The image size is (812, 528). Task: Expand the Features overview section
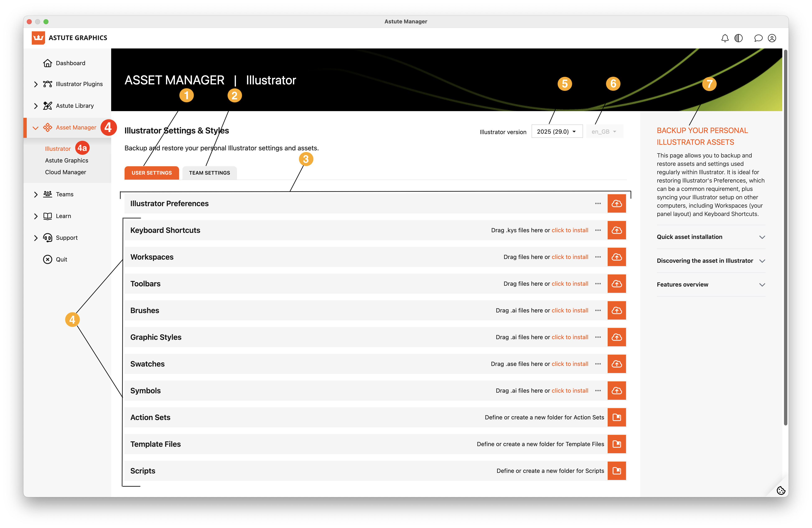tap(711, 285)
